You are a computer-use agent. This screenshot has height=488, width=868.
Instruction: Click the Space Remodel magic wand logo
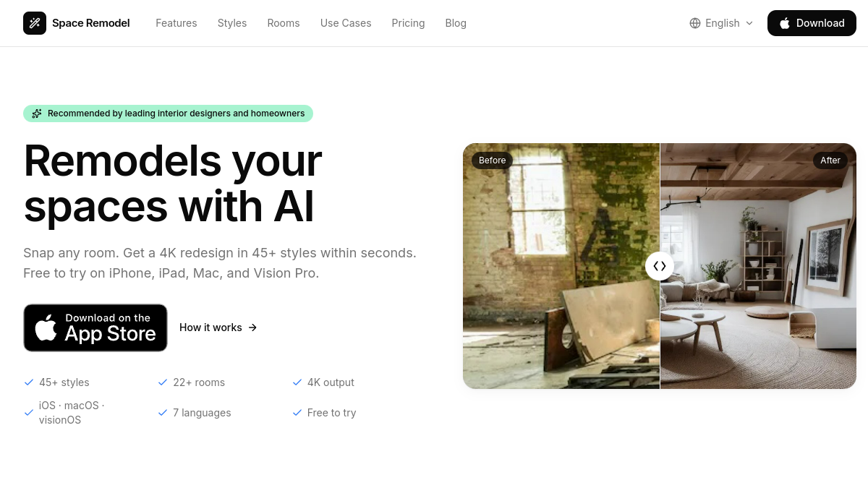click(x=35, y=23)
